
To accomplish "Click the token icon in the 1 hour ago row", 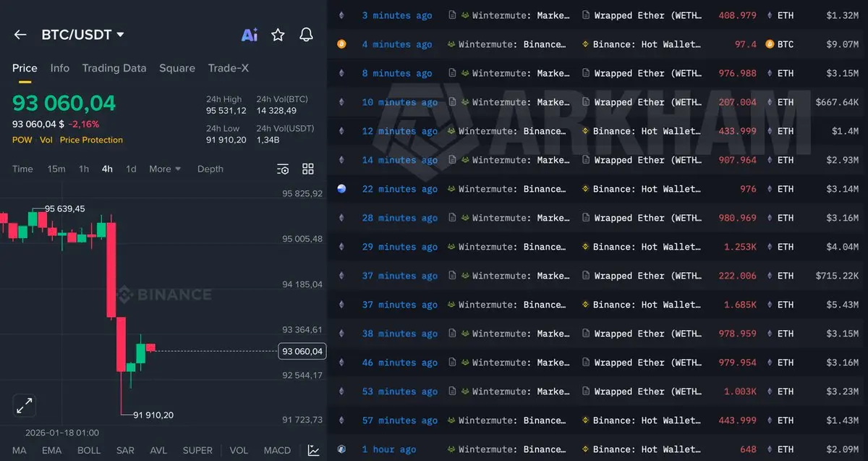I will [342, 449].
